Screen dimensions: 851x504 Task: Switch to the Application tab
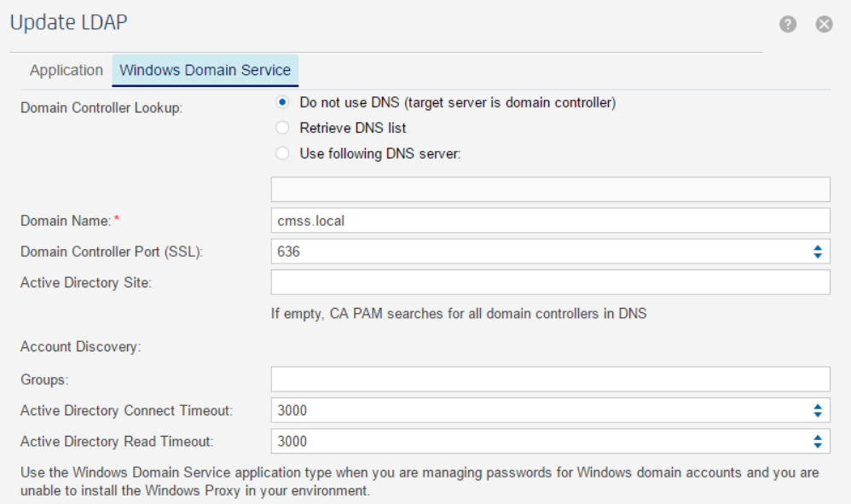(x=66, y=71)
